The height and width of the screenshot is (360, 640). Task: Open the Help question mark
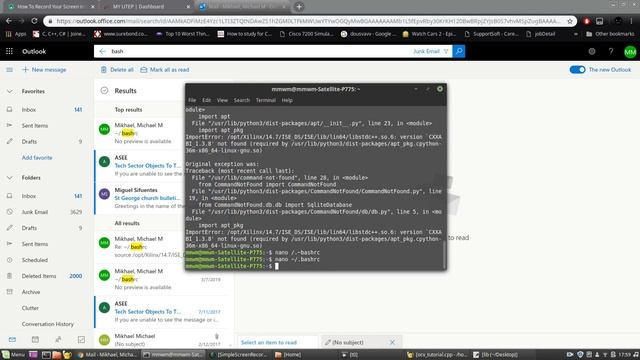coord(611,51)
